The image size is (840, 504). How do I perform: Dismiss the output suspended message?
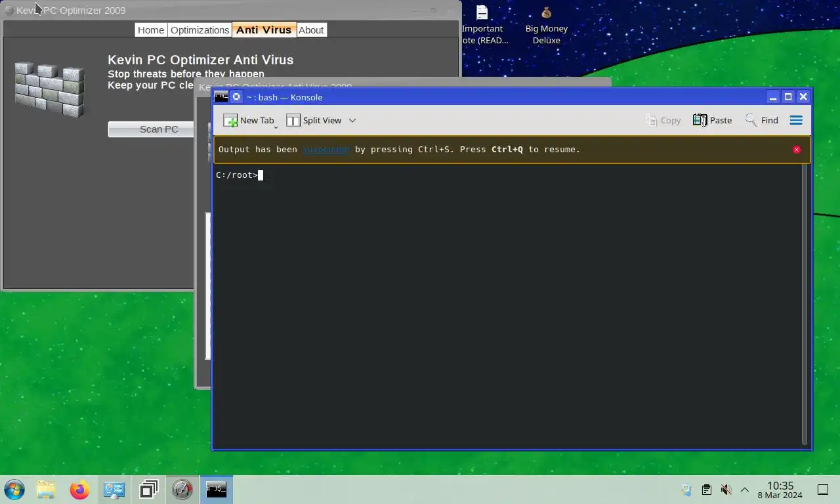point(797,150)
